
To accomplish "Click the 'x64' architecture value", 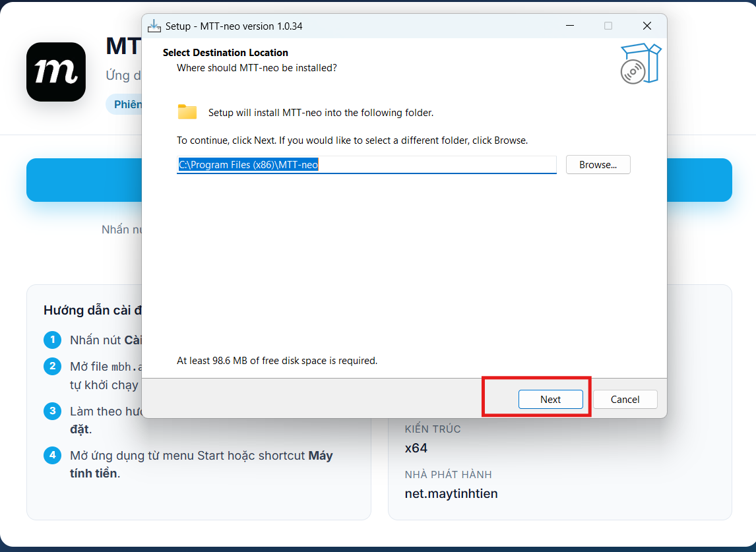I will pyautogui.click(x=416, y=448).
